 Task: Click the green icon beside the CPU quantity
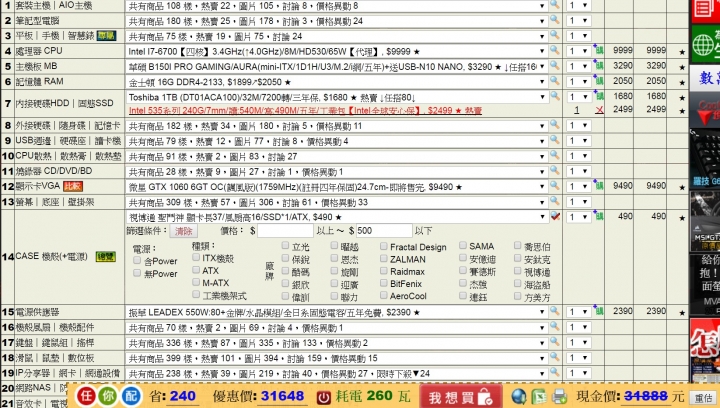point(599,50)
